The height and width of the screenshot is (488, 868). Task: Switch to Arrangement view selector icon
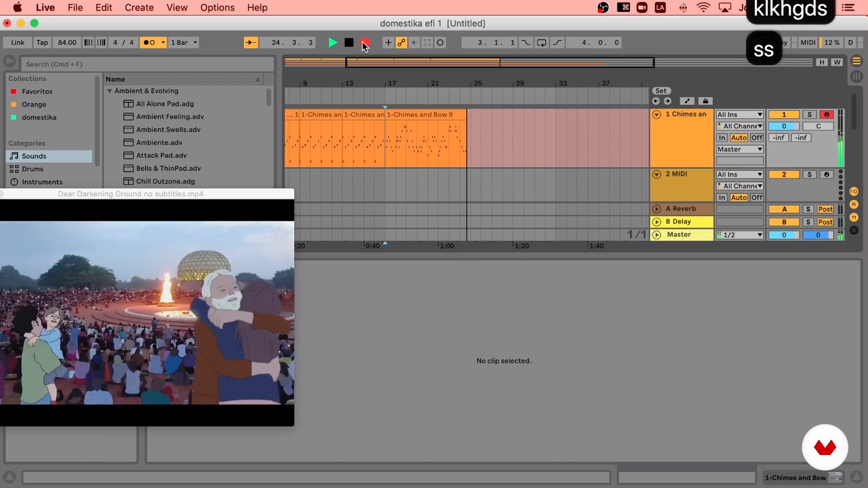[856, 61]
